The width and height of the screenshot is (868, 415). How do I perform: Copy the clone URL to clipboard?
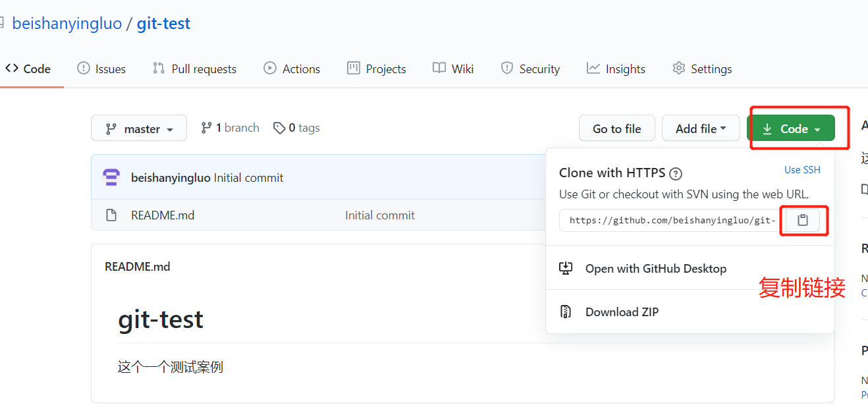803,220
